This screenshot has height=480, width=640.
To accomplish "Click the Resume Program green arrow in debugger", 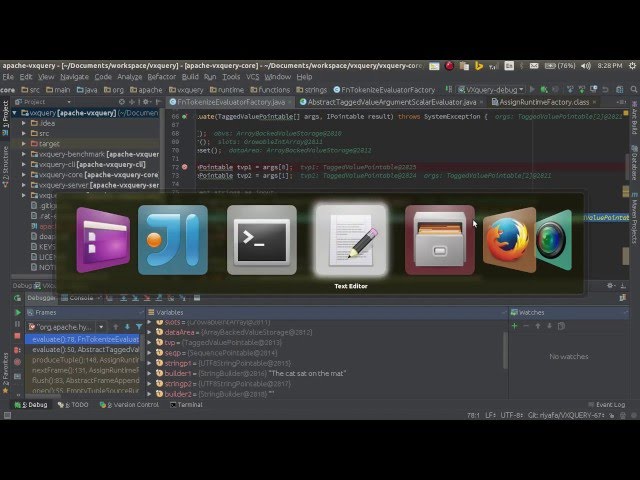I will 18,312.
